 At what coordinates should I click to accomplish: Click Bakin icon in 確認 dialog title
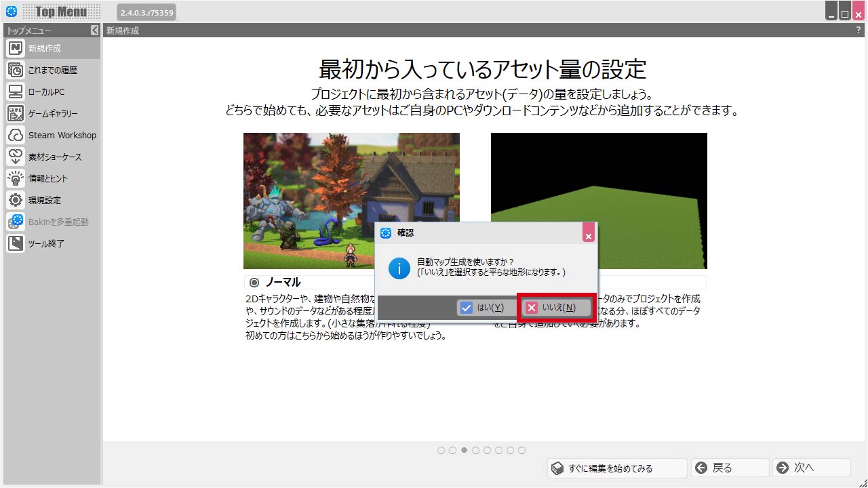tap(386, 233)
